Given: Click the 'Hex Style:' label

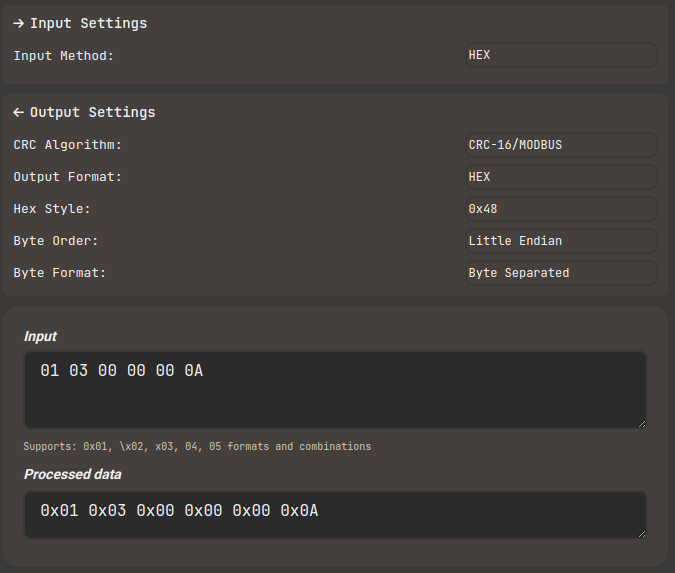Looking at the screenshot, I should (52, 209).
